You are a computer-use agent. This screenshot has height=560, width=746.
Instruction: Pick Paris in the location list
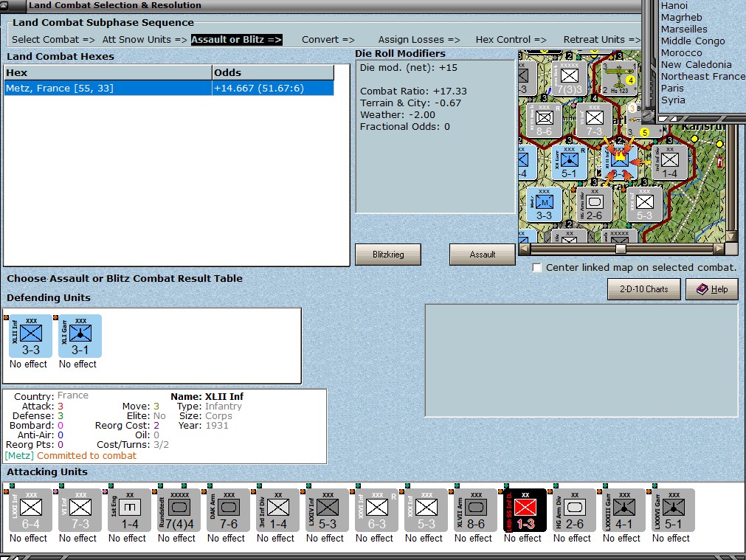click(x=671, y=88)
